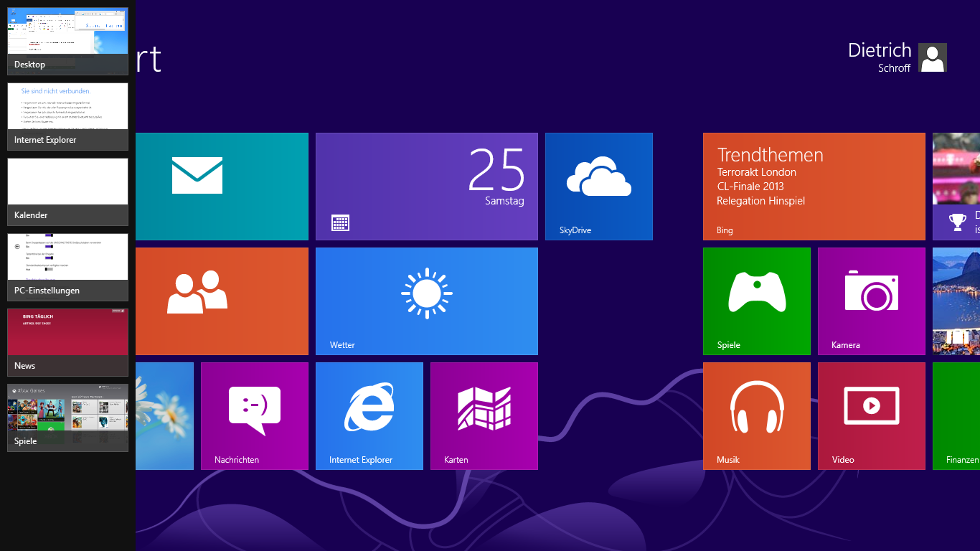980x551 pixels.
Task: Open the Karten maps app
Action: tap(484, 416)
